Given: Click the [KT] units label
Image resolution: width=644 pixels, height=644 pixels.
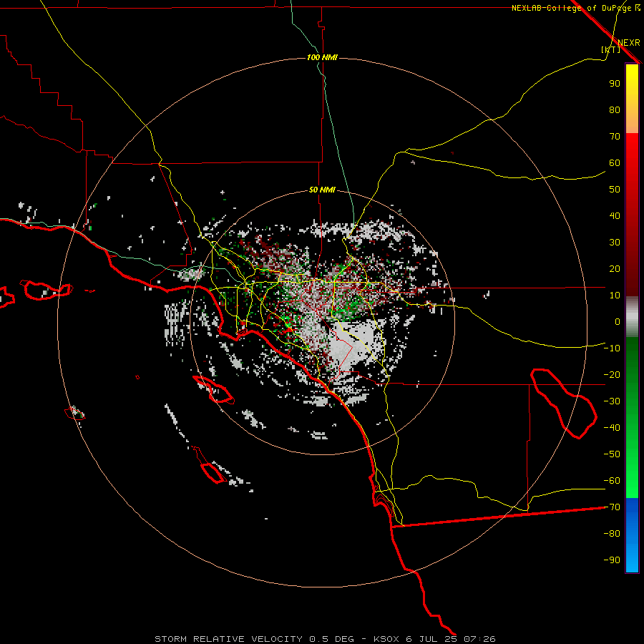Looking at the screenshot, I should click(611, 49).
